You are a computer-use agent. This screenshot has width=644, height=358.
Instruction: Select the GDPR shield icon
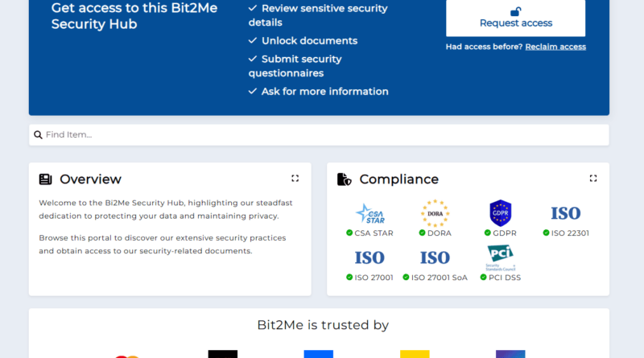click(500, 213)
